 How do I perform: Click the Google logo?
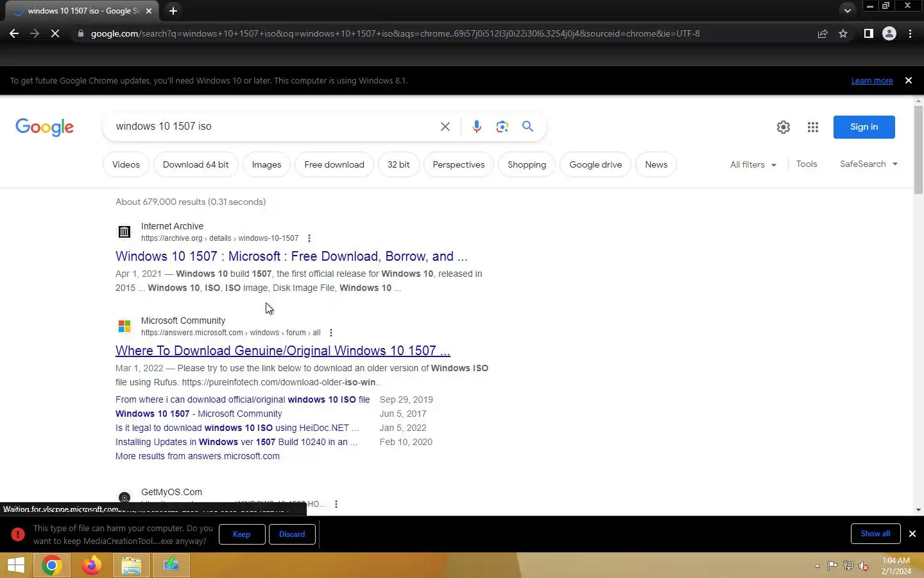[x=44, y=127]
